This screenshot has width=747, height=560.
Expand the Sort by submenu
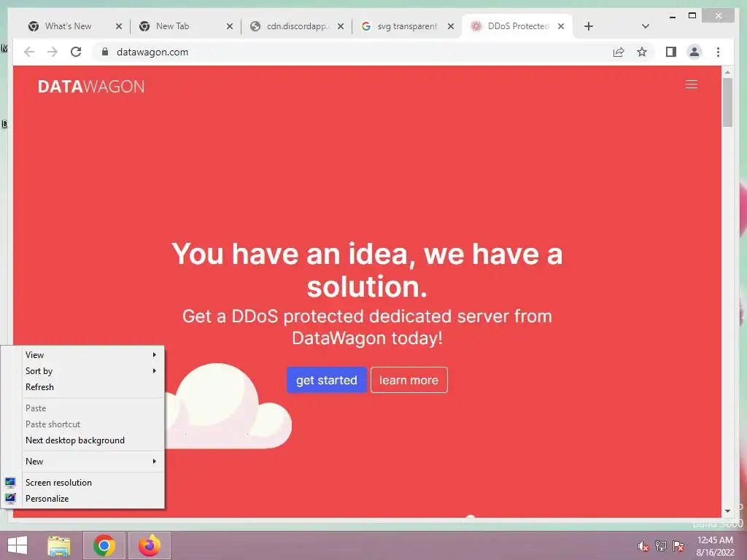(90, 371)
